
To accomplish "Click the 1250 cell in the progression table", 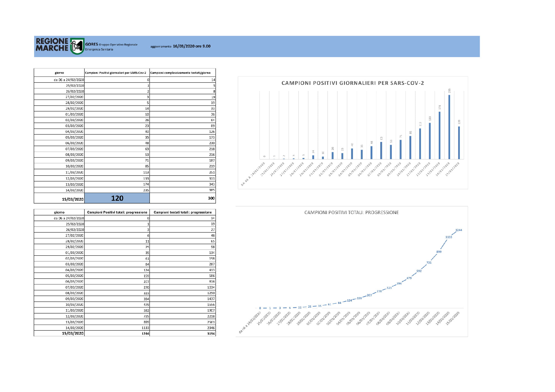I will click(x=183, y=293).
